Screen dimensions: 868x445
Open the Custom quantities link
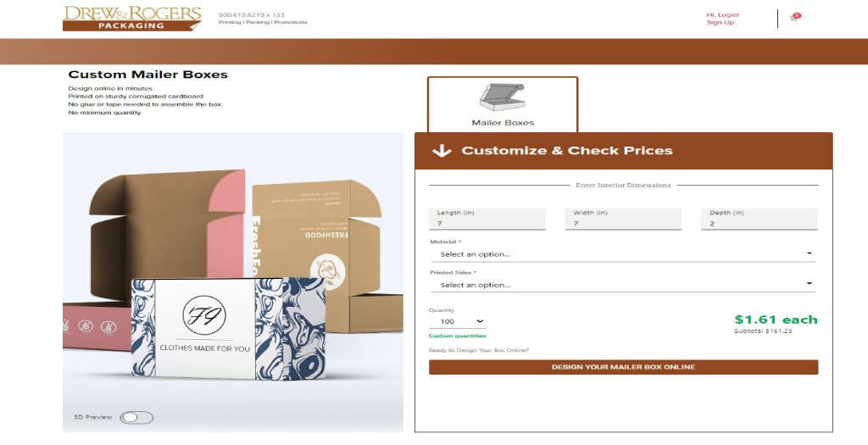[457, 336]
